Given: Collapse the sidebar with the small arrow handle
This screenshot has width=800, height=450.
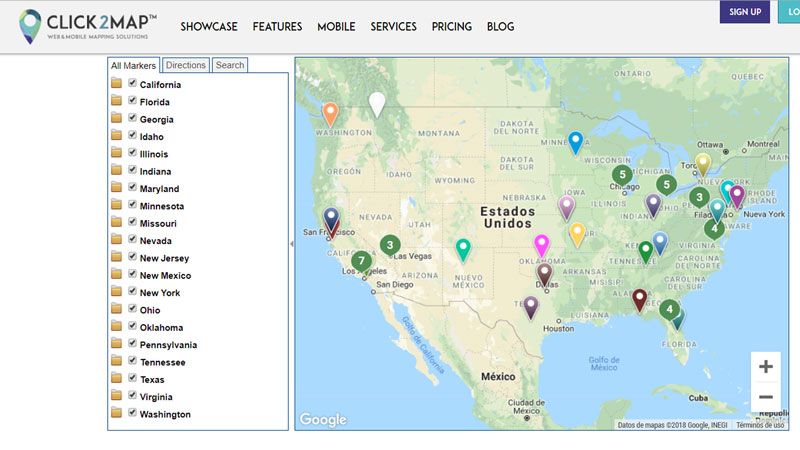Looking at the screenshot, I should (x=292, y=244).
